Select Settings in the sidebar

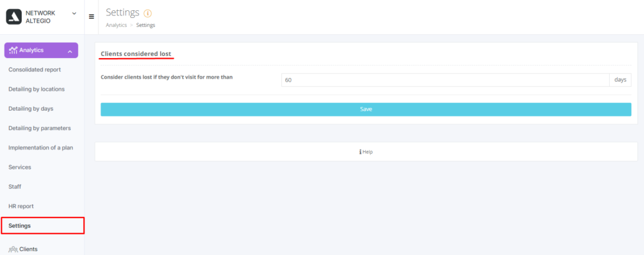pos(43,226)
